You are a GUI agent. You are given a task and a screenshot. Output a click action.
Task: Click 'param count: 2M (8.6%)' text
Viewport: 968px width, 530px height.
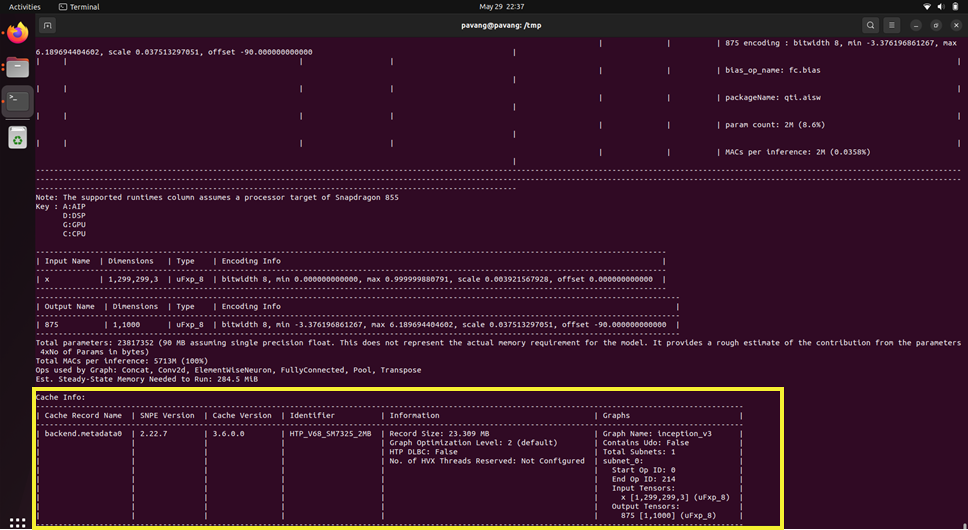pos(775,125)
